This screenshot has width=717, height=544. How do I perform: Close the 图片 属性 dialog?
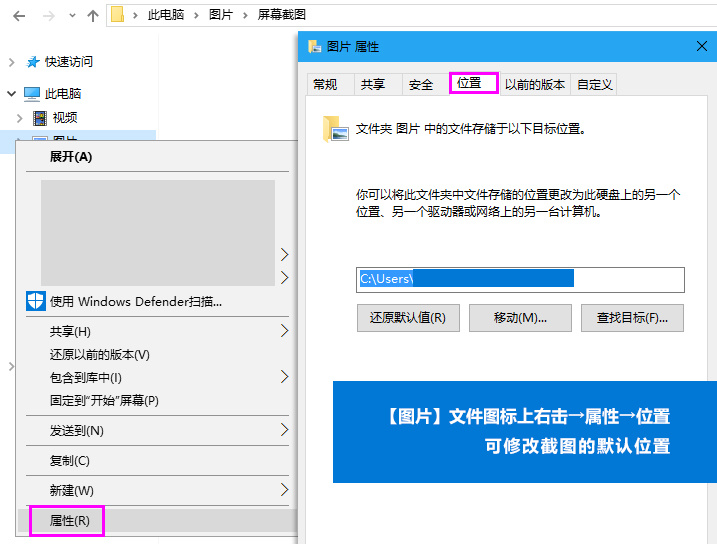702,46
